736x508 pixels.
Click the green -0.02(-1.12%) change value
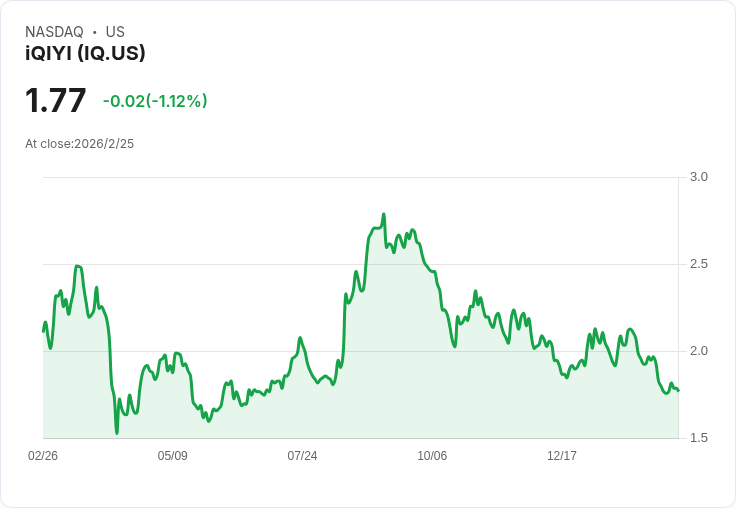155,101
